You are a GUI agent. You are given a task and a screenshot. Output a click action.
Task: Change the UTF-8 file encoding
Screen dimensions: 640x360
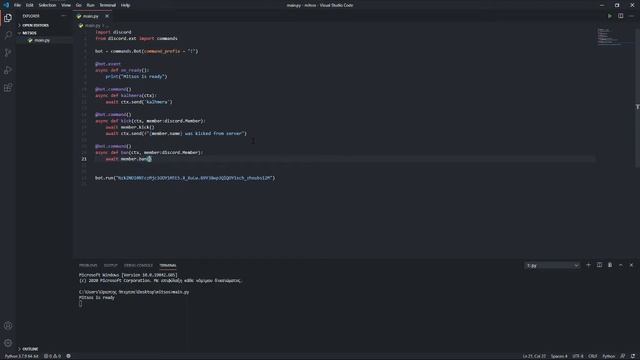tap(578, 356)
